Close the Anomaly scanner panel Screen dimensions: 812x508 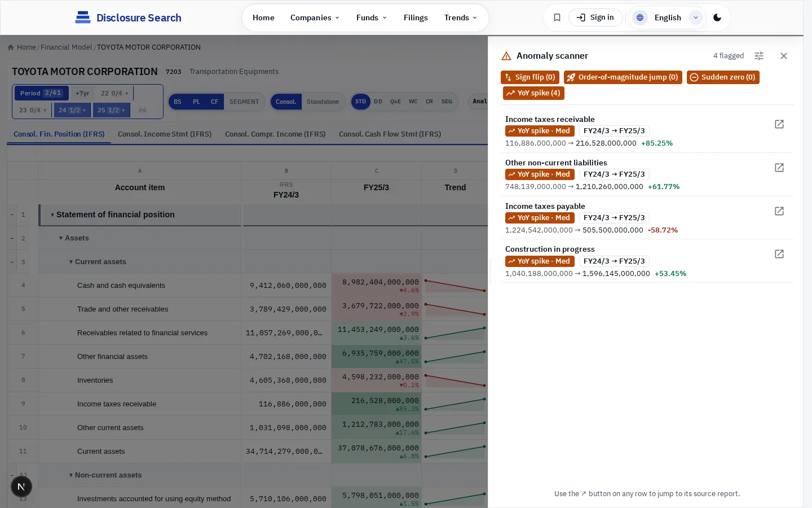(x=784, y=56)
